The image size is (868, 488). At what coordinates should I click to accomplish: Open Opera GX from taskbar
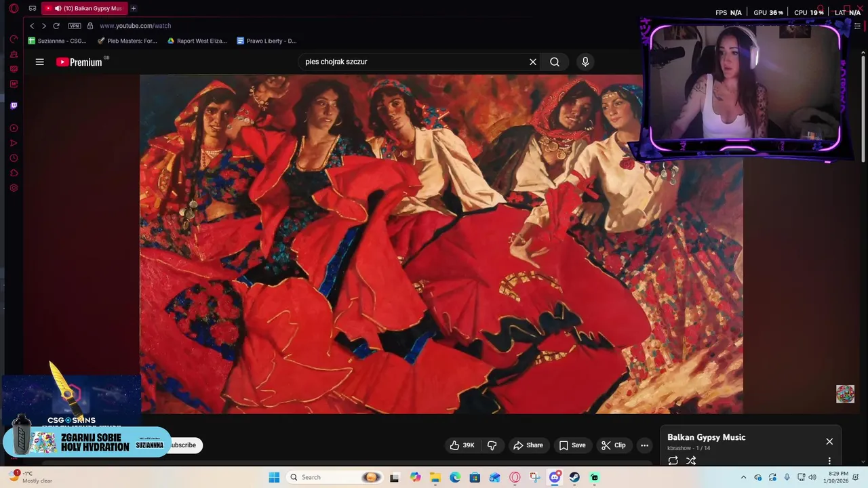click(x=515, y=477)
